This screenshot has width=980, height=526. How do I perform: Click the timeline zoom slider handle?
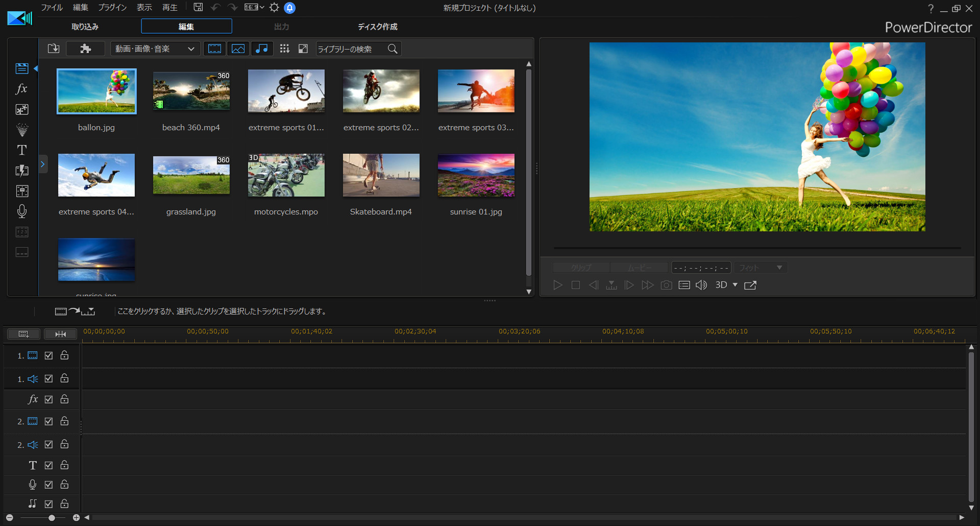[x=52, y=517]
